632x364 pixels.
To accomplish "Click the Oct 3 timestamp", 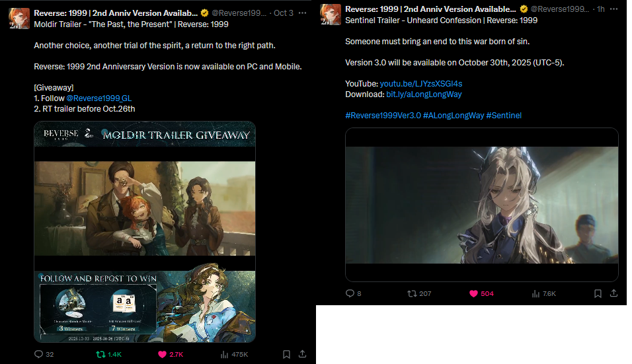I will click(284, 13).
